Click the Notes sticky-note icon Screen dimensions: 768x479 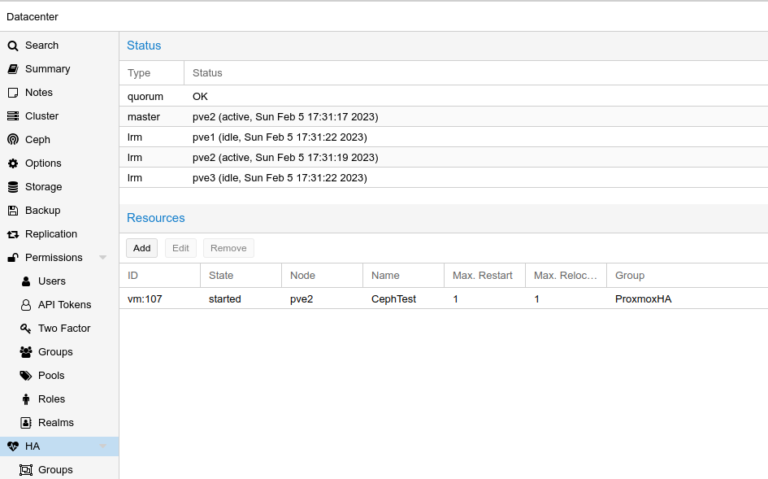click(x=13, y=93)
